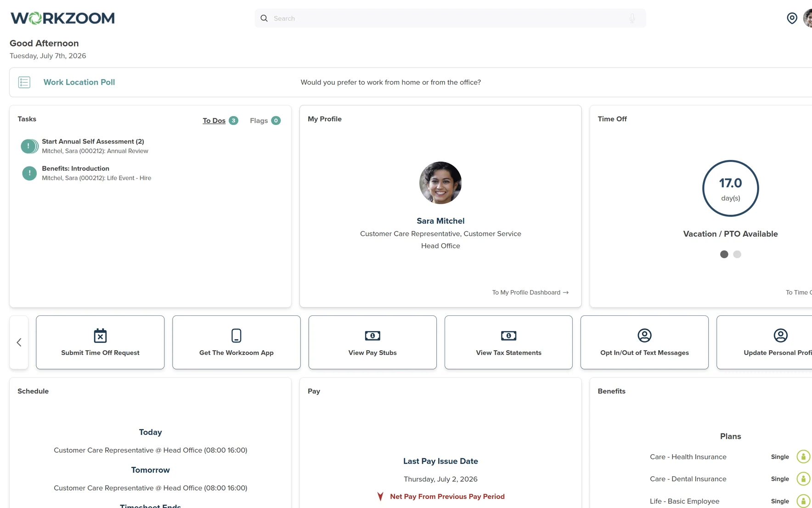Click the Get The Workzoom App phone icon
Image resolution: width=812 pixels, height=508 pixels.
[236, 336]
